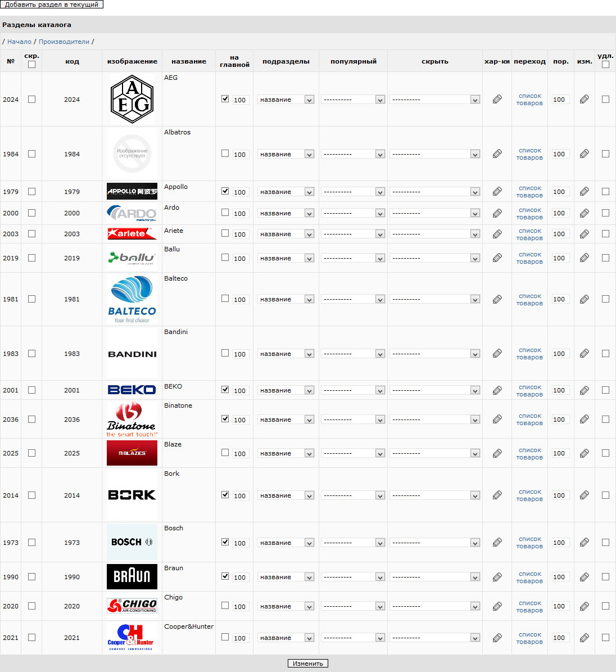
Task: Check 'на главной' checkbox for Albatros
Action: tap(225, 154)
